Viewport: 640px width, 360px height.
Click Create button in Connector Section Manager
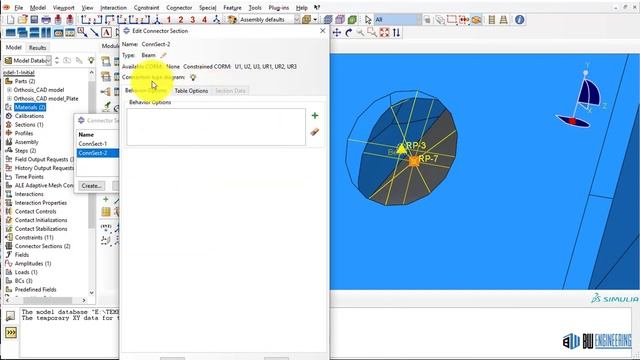click(91, 186)
